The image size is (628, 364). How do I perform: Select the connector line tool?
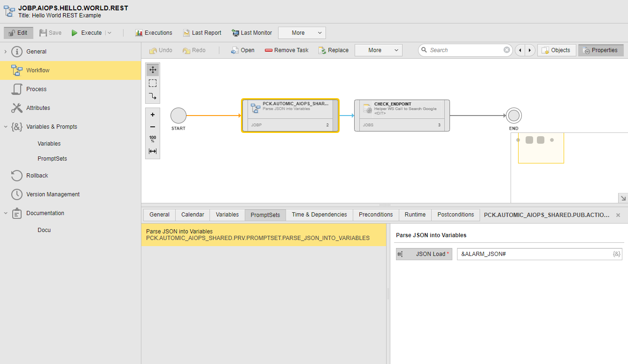point(153,96)
